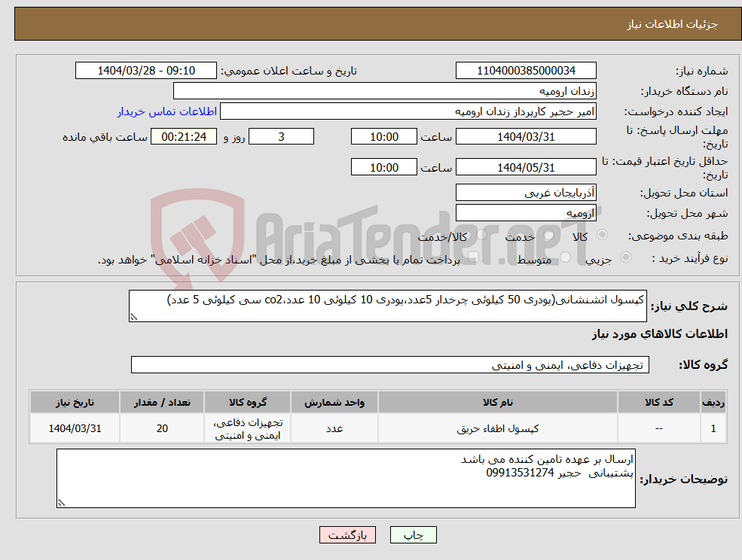This screenshot has width=742, height=560.
Task: Click the label تاریخ و ساعت اعلان عمومی
Action: (x=289, y=71)
